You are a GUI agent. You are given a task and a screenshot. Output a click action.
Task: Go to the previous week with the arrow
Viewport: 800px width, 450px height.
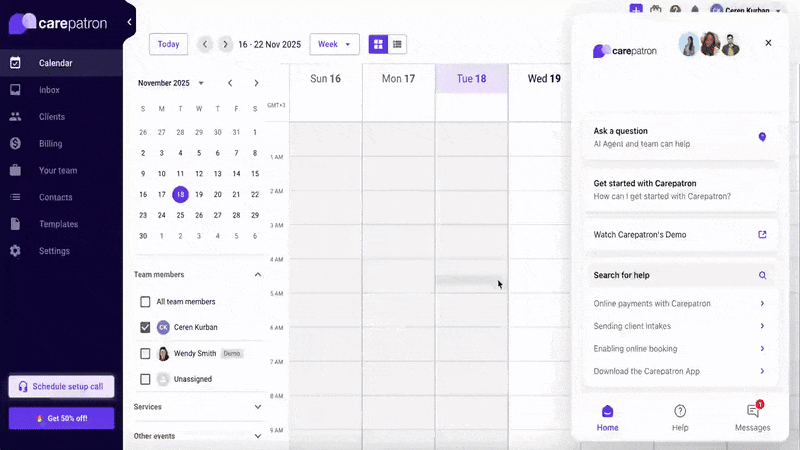point(205,44)
